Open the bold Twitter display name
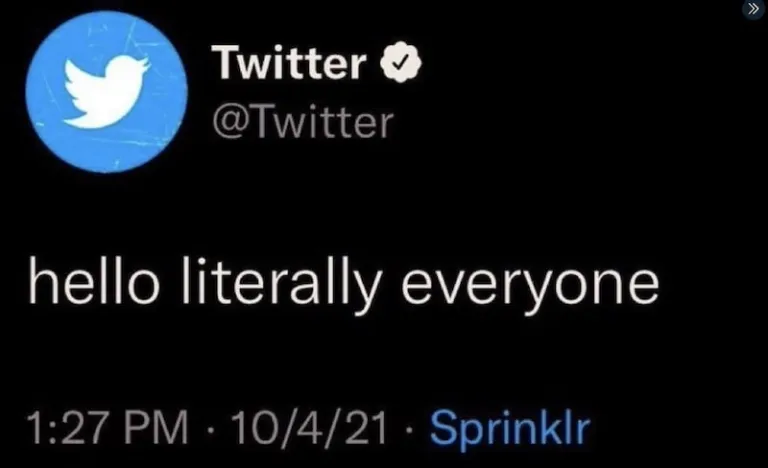Image resolution: width=768 pixels, height=468 pixels. click(290, 65)
